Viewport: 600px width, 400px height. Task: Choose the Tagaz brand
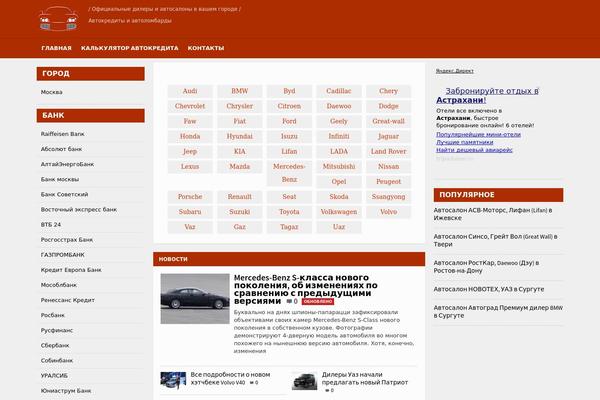tap(289, 227)
